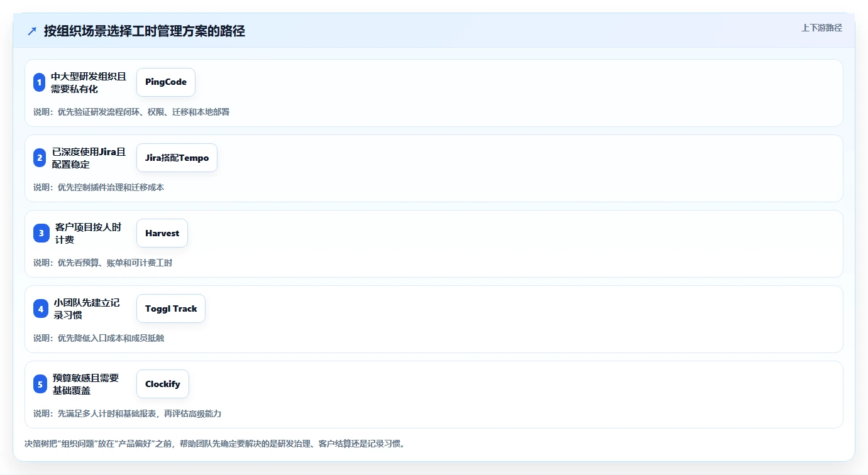Click text 客户项目按人时计费
The image size is (868, 475).
click(89, 233)
